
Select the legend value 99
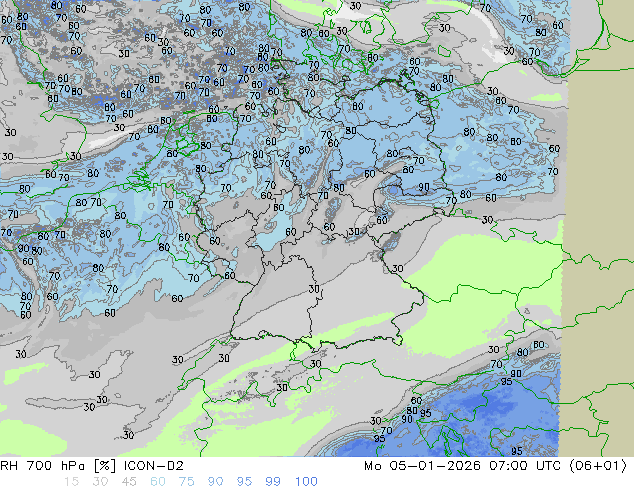[x=273, y=482]
